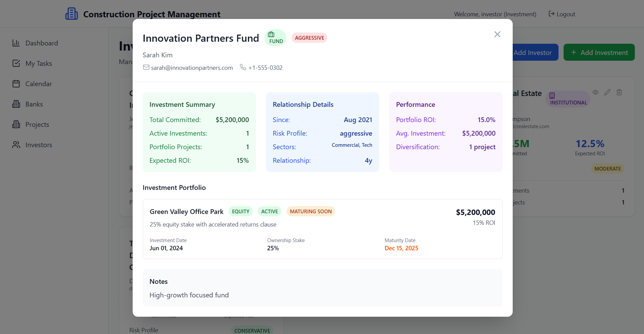Screen dimensions: 644x334
Task: Click the Dashboard chart icon in sidebar
Action: 16,43
